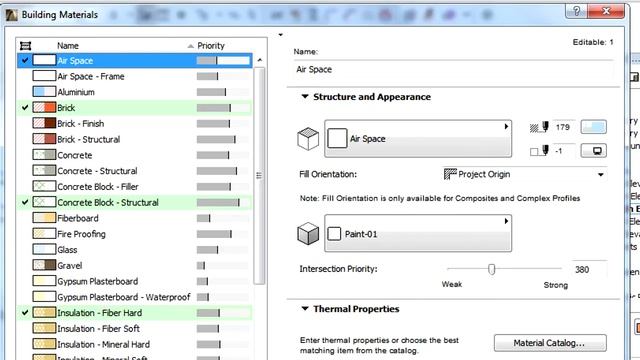Viewport: 640px width, 360px height.
Task: Open the Air Space cut fill picker
Action: click(418, 139)
